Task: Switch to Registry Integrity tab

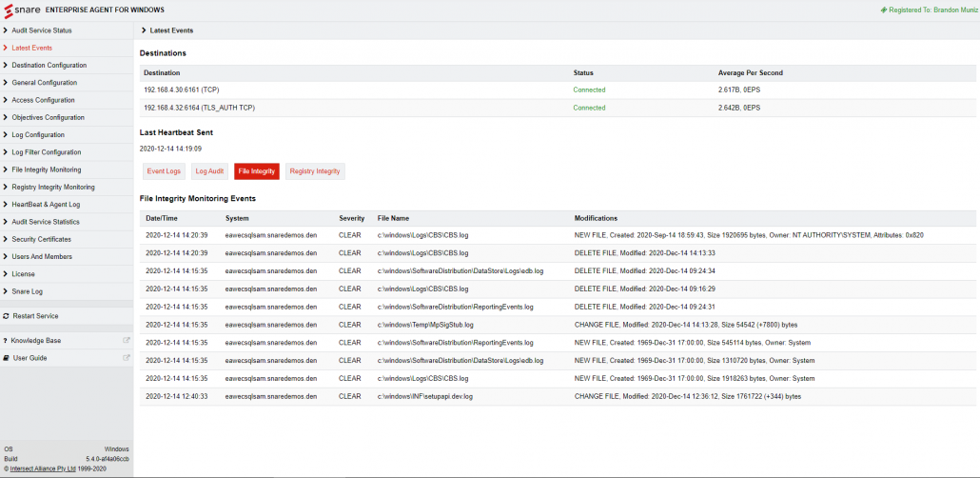Action: click(x=315, y=171)
